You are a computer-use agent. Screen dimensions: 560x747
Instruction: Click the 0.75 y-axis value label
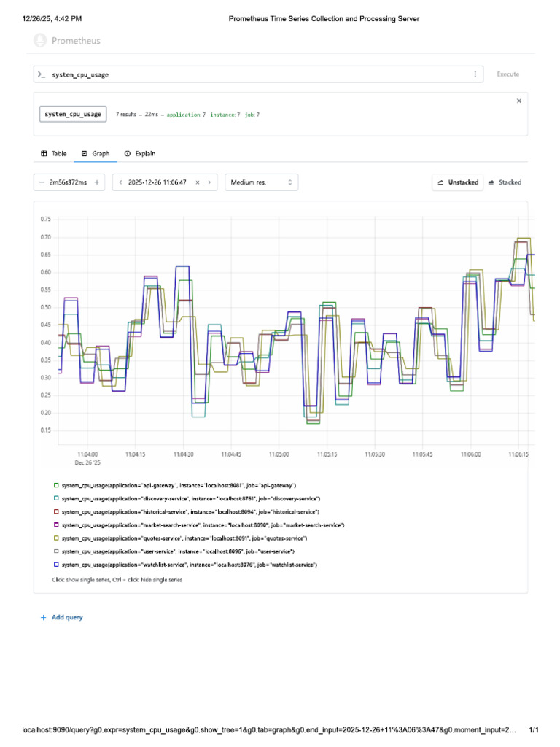coord(46,219)
